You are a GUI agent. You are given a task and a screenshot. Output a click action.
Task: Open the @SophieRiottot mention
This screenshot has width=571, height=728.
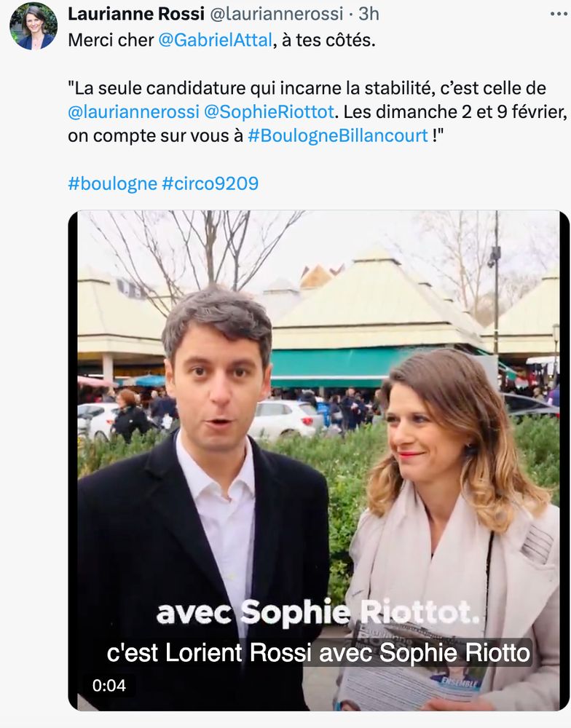click(x=269, y=112)
